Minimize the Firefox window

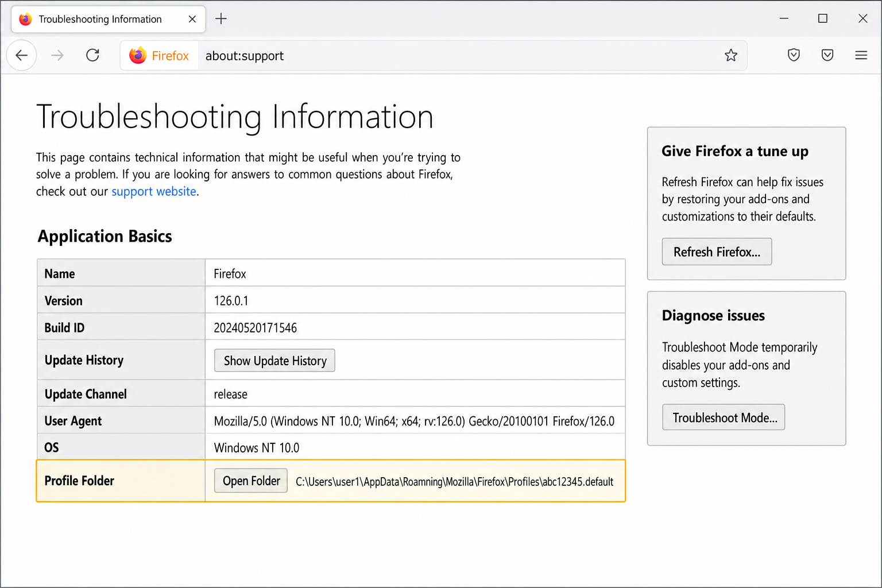(784, 18)
